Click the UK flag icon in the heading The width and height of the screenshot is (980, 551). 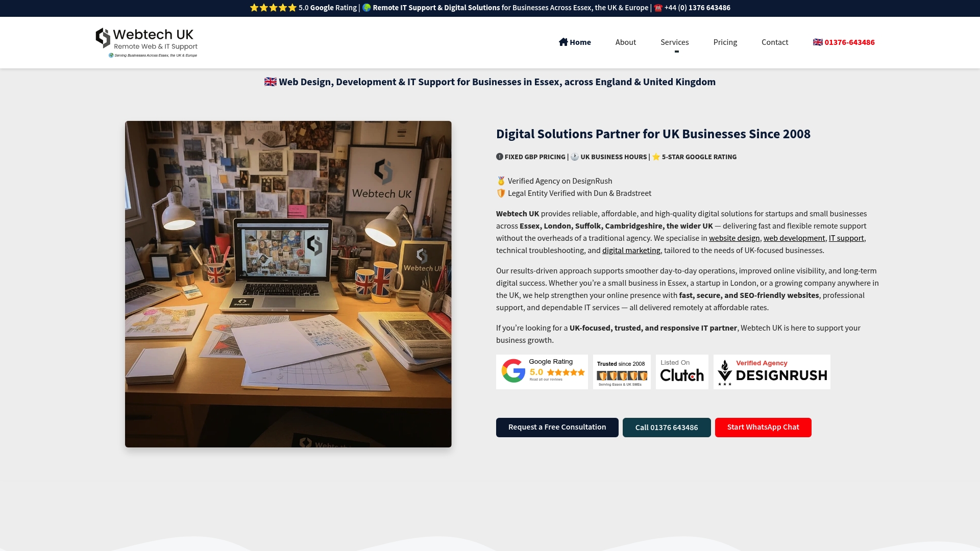(271, 82)
